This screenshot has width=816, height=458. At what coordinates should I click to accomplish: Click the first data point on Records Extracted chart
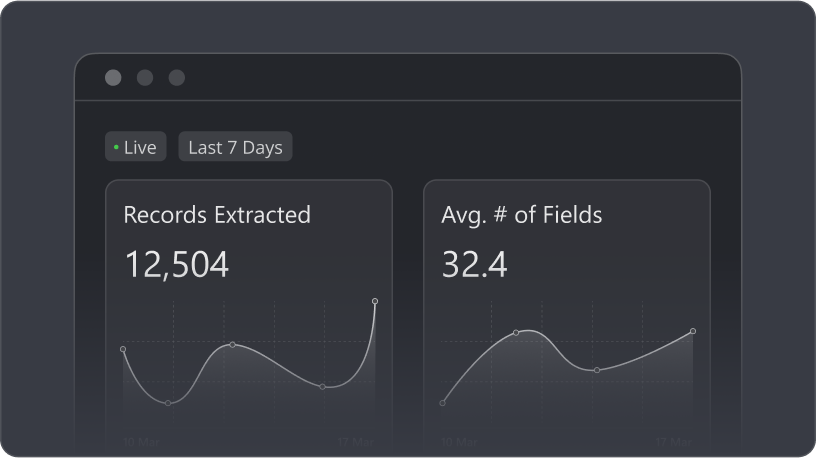pyautogui.click(x=123, y=349)
